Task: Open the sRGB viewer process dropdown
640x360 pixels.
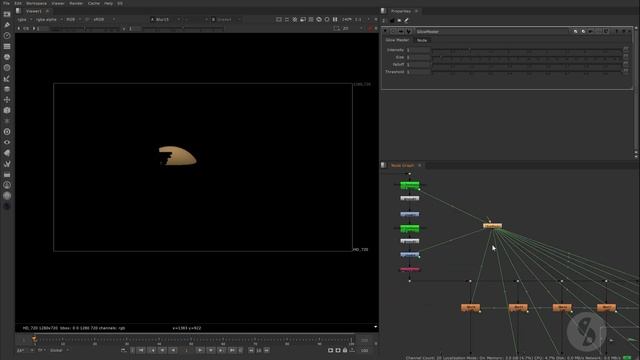Action: [104, 19]
